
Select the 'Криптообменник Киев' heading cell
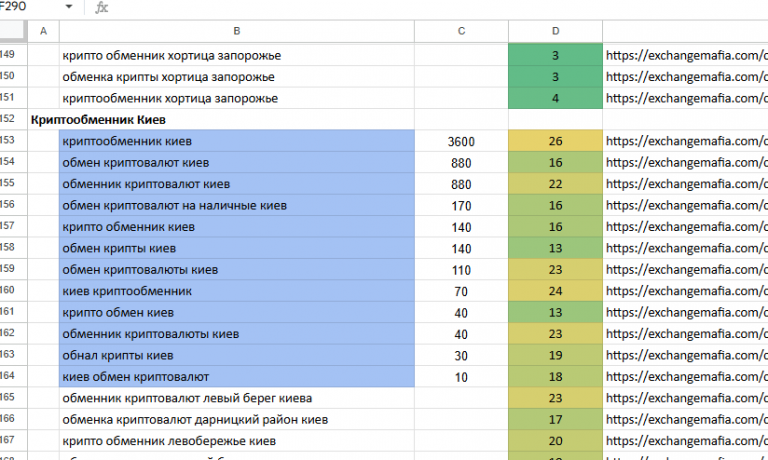[98, 120]
